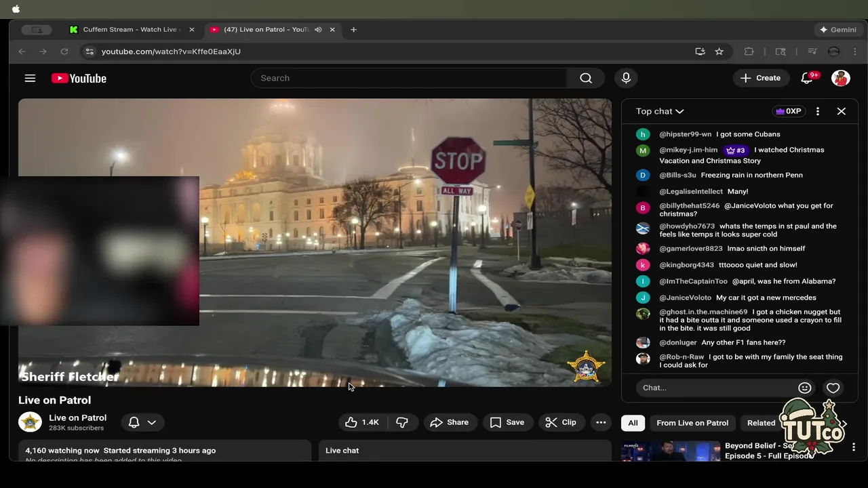Click the search magnifier button

[x=586, y=78]
